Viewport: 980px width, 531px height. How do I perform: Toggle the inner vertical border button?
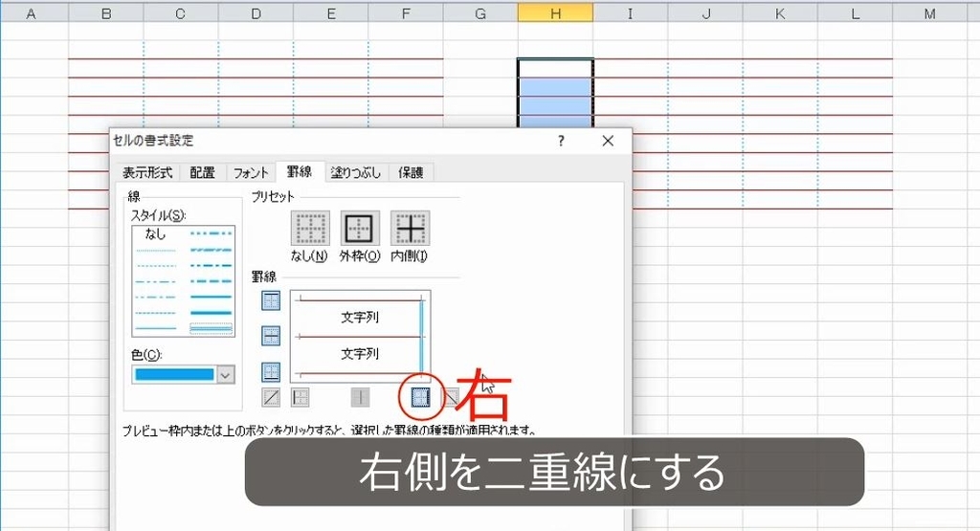point(360,397)
